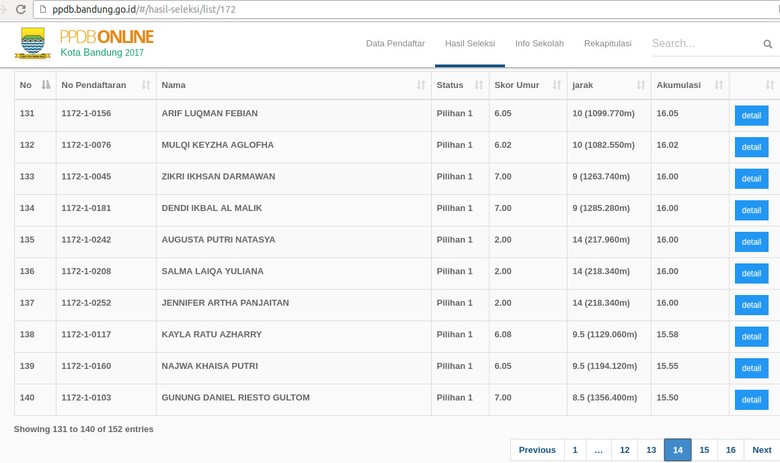This screenshot has height=463, width=780.
Task: Click the browser address bar URL
Action: 144,9
